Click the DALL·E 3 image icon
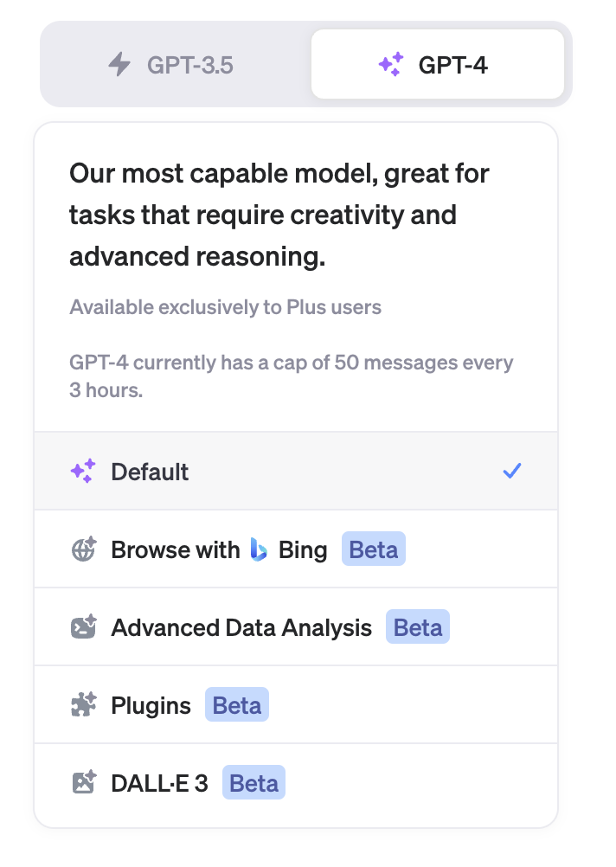Viewport: 616px width, 867px height. [82, 783]
